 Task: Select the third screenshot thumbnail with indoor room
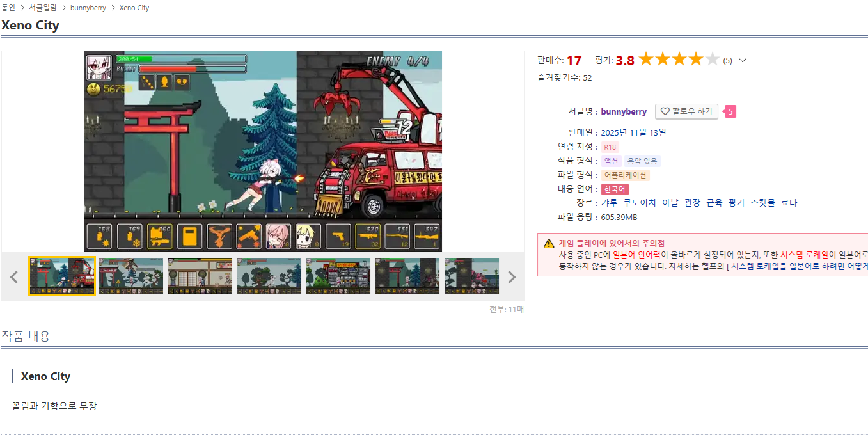[x=200, y=276]
